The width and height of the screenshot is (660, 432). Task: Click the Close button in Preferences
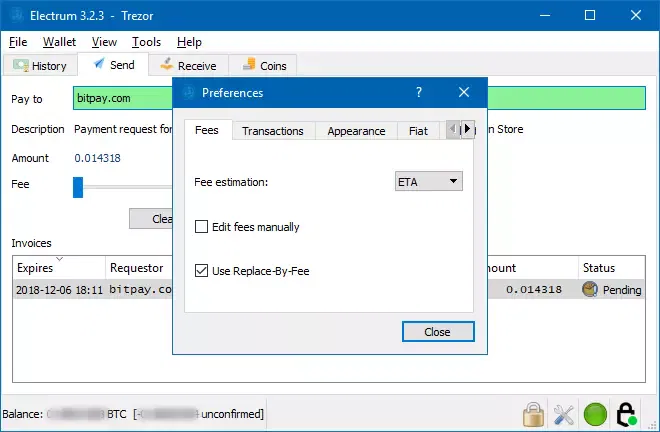(x=437, y=331)
